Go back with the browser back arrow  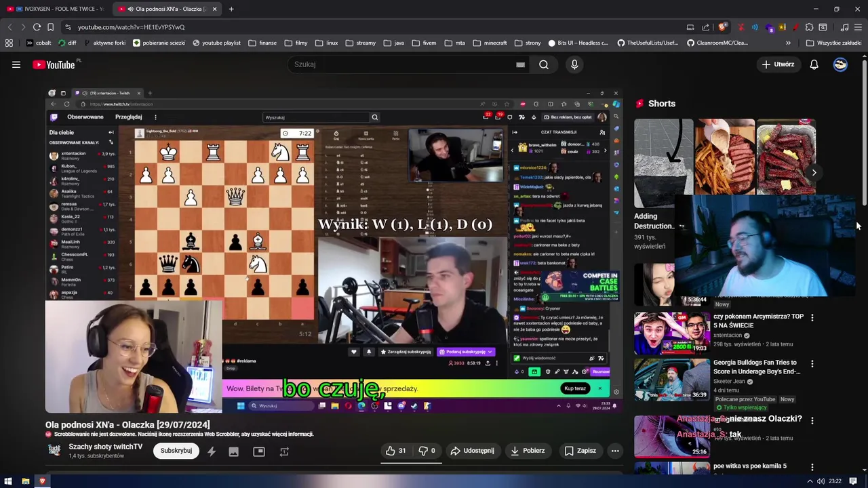pos(9,27)
